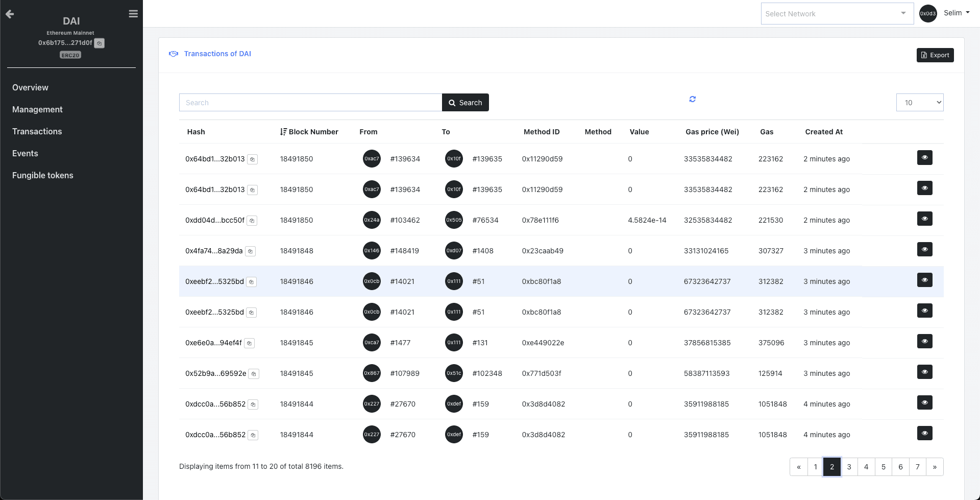Copy hash 0xdd04d...bcc50f
Screen dimensions: 980x500
tap(252, 221)
